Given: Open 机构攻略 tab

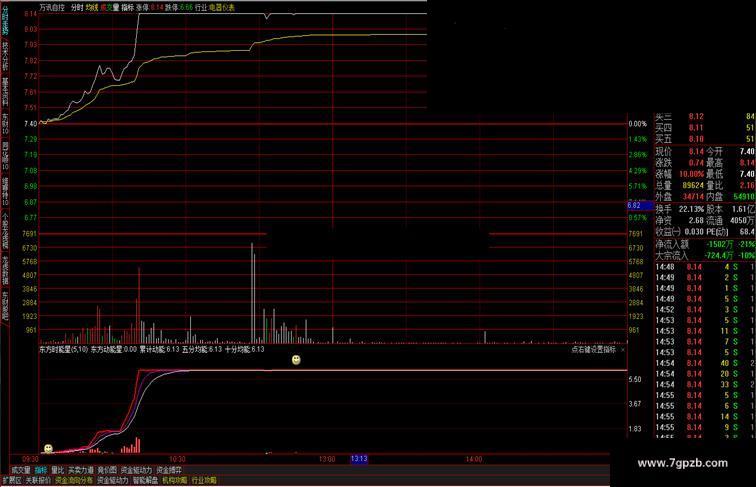Looking at the screenshot, I should click(x=175, y=481).
